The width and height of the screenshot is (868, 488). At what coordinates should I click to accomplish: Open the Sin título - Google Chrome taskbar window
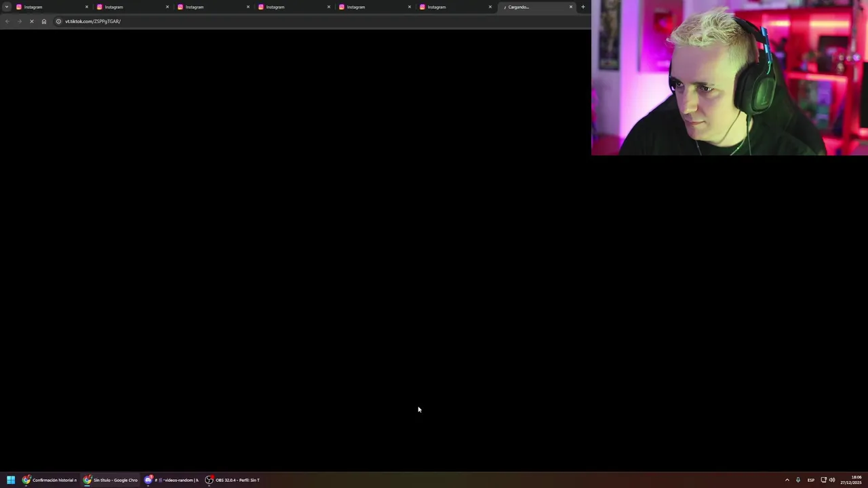[111, 480]
